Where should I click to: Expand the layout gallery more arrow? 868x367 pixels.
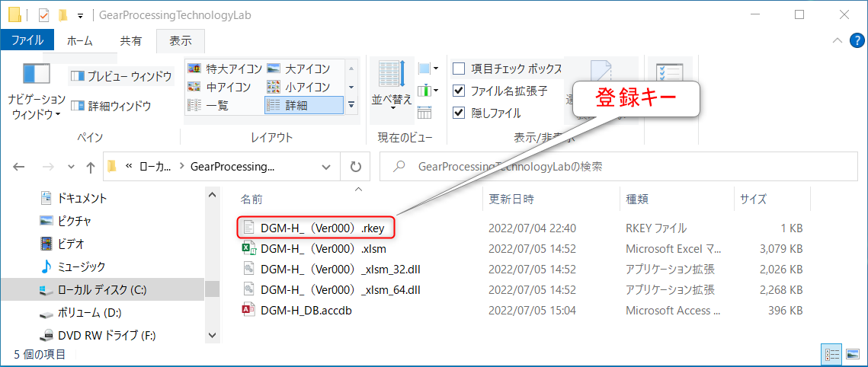click(x=351, y=104)
